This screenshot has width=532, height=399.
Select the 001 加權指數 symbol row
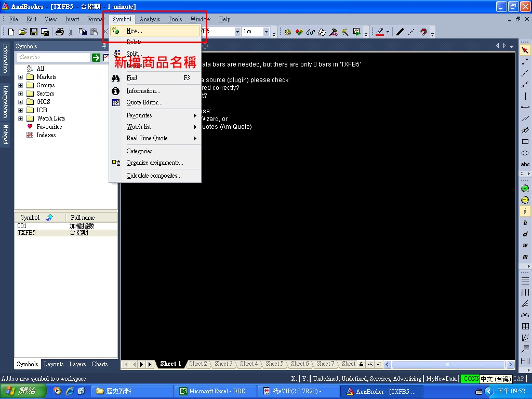[x=66, y=226]
